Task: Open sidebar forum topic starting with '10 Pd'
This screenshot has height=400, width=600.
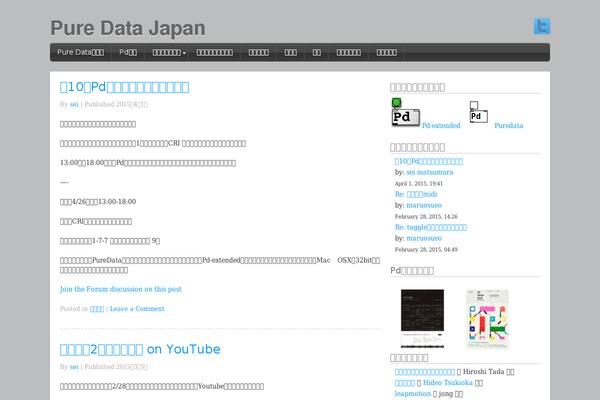Action: (429, 162)
